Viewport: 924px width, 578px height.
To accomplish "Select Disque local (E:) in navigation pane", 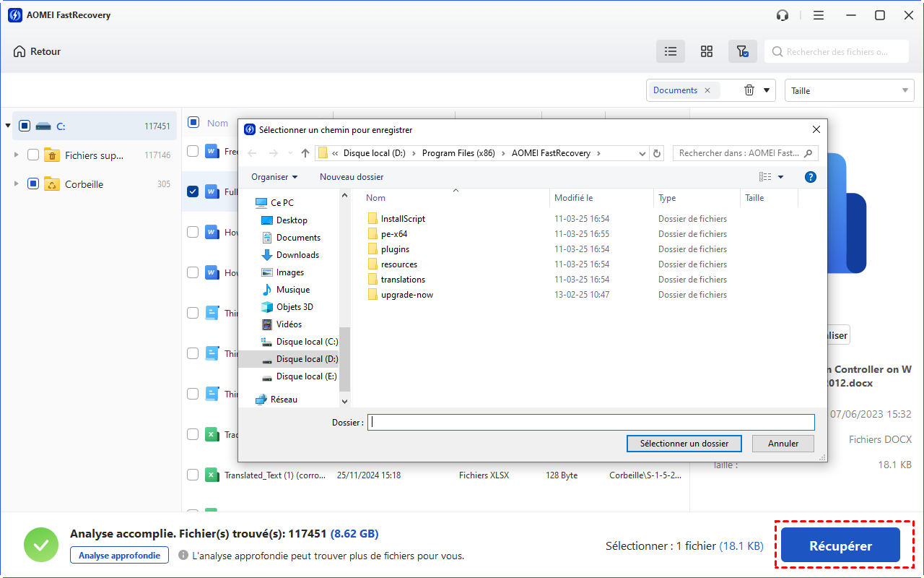I will click(x=307, y=376).
